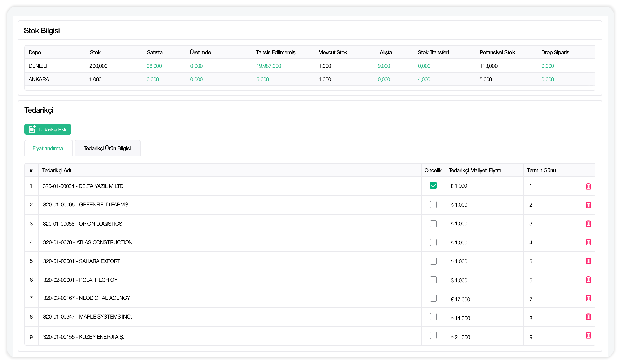Enable priority checkbox for GREENFIELD FARMS

coord(433,205)
